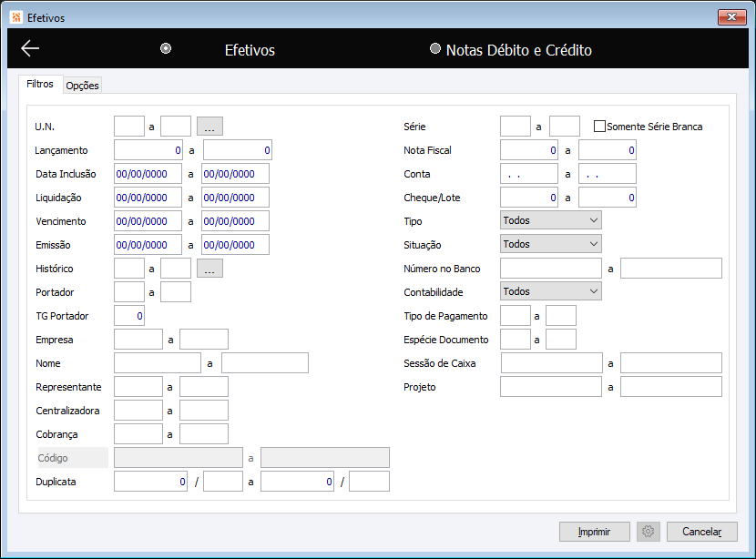Switch to the Opções tab
This screenshot has height=559, width=756.
click(83, 86)
